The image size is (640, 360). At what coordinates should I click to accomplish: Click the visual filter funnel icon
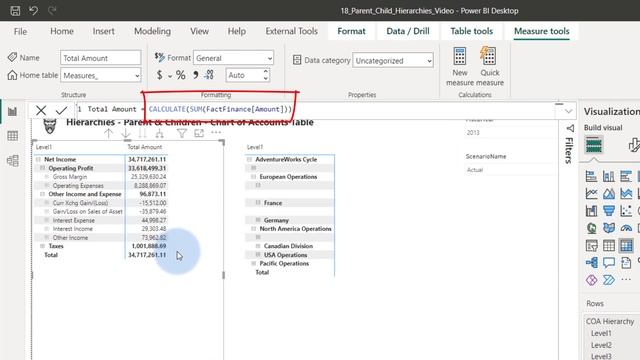point(182,133)
